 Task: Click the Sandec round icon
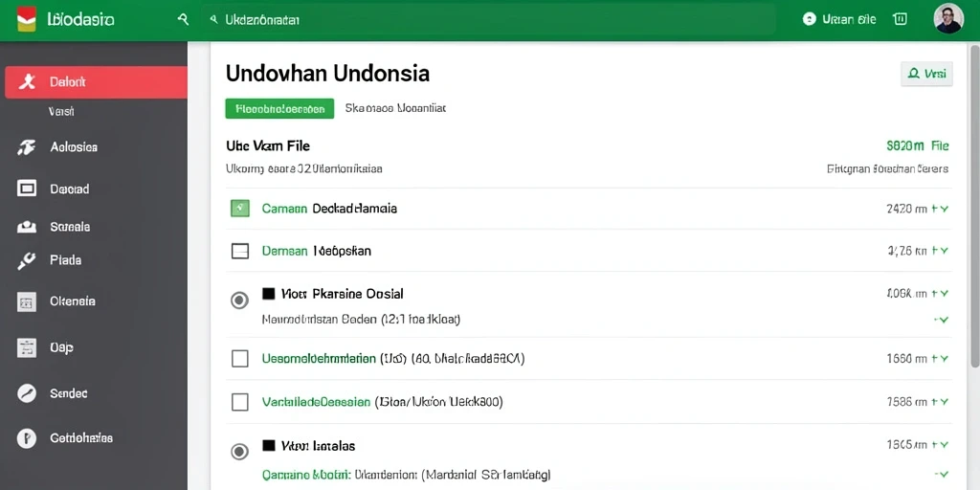pos(26,393)
